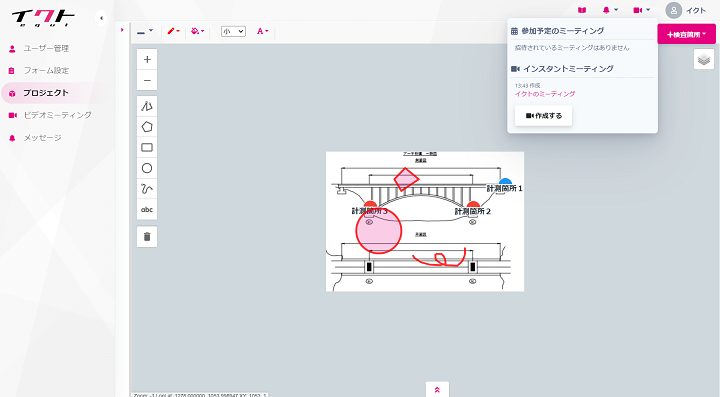Select the circle drawing tool
The width and height of the screenshot is (720, 397).
[x=147, y=168]
